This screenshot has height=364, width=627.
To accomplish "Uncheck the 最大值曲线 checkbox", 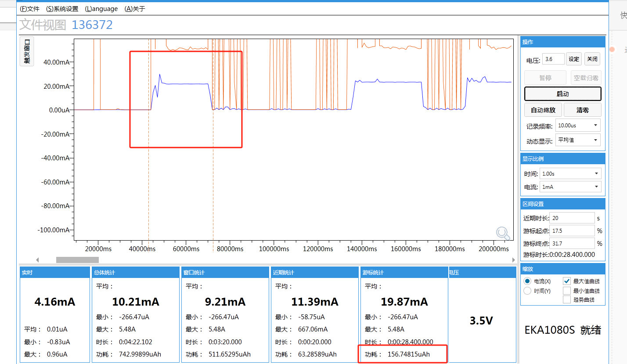I will (566, 281).
